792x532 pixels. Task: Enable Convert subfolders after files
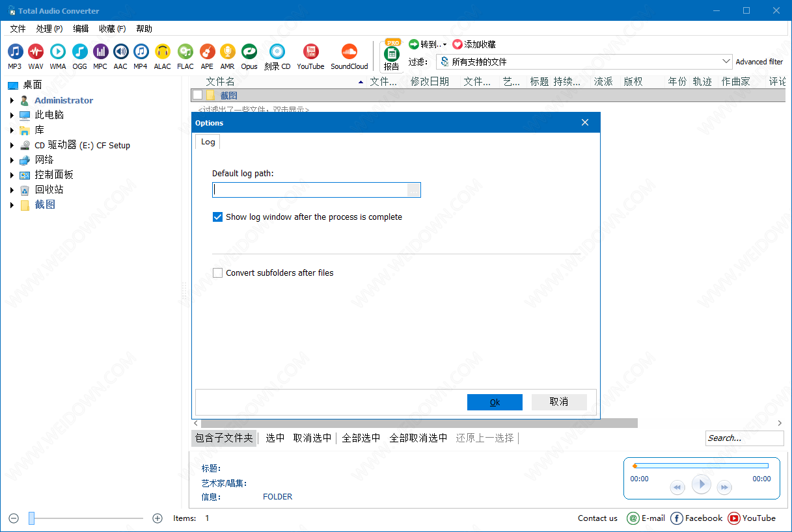coord(218,273)
